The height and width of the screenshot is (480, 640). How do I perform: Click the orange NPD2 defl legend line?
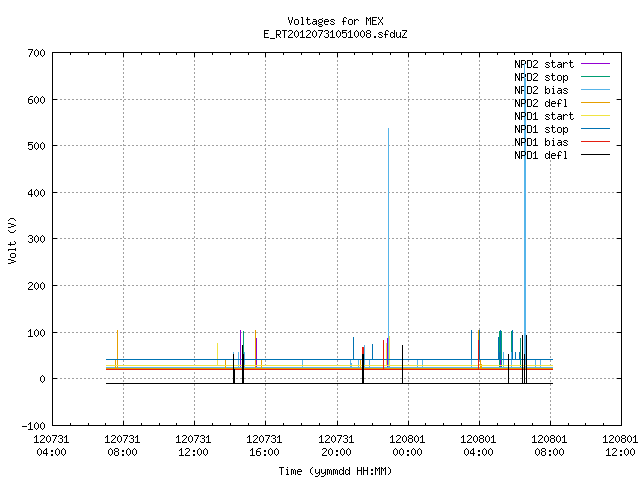(x=596, y=103)
